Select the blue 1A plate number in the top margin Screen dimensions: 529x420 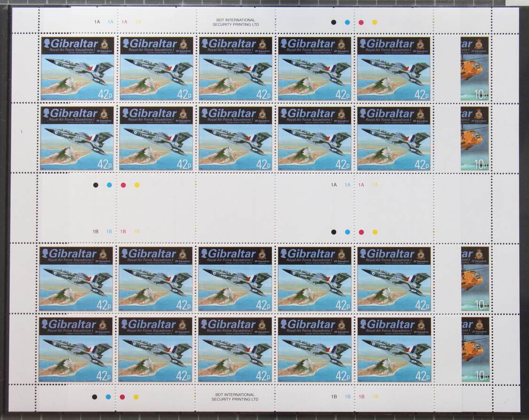pyautogui.click(x=111, y=22)
